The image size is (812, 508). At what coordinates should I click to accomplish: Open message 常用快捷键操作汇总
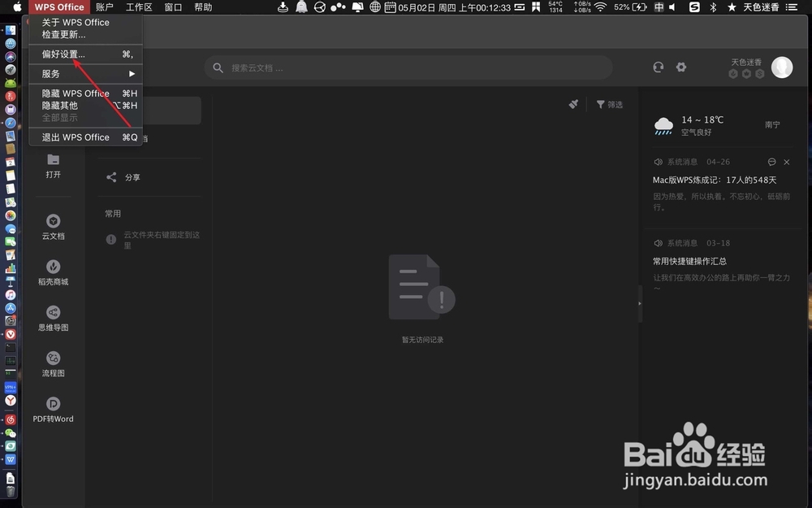tap(689, 261)
